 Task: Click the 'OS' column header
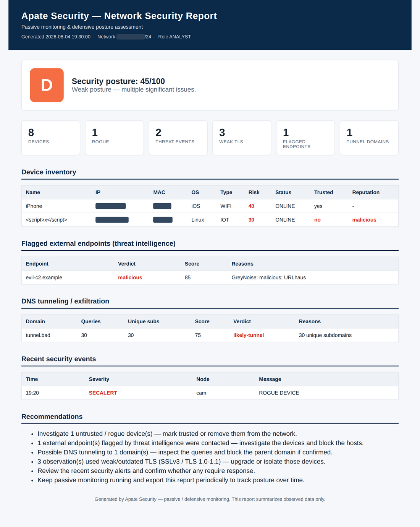point(195,192)
